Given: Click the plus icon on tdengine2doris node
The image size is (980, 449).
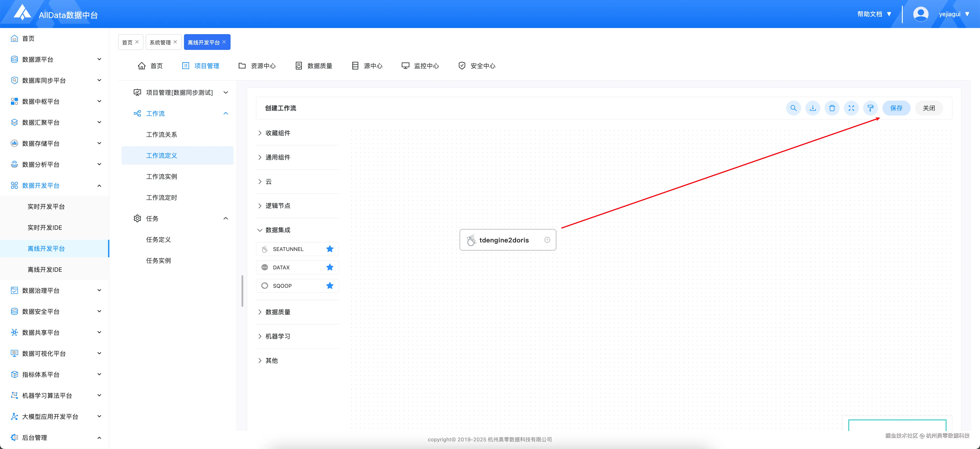Looking at the screenshot, I should (x=547, y=240).
